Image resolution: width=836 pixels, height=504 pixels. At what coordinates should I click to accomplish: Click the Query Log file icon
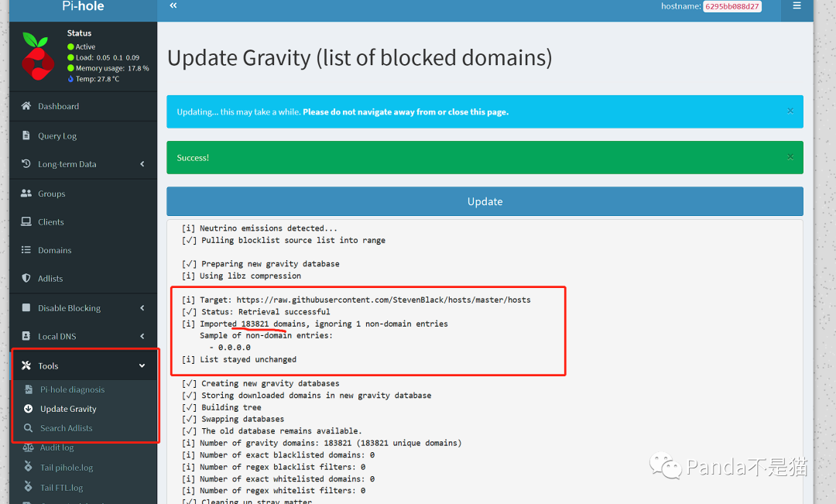click(26, 135)
